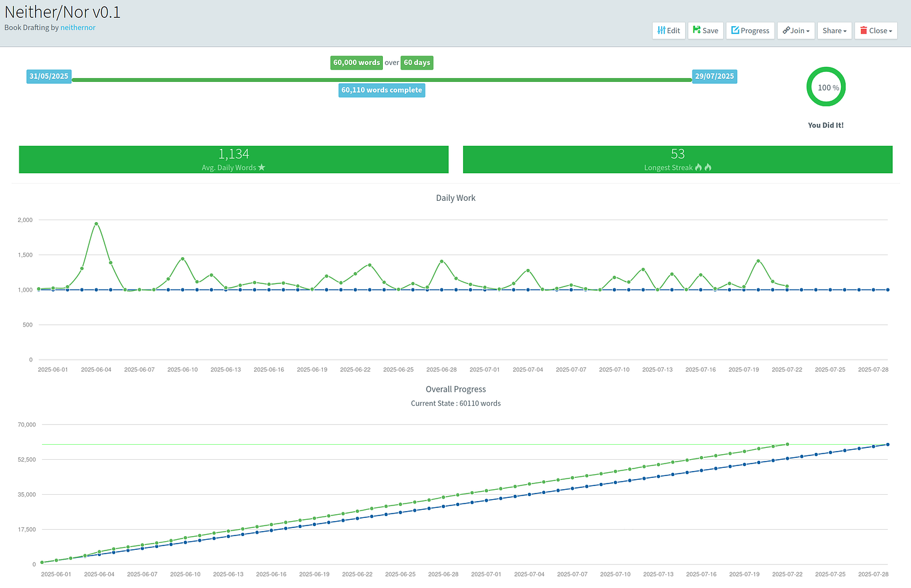Click the 31/05/2025 start date label
Viewport: 911px width, 588px height.
[x=49, y=76]
